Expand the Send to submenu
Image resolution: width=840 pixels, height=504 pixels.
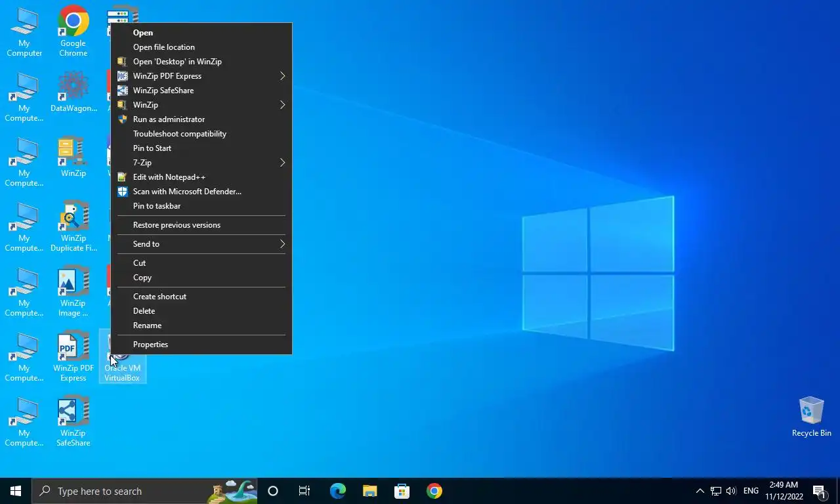201,243
